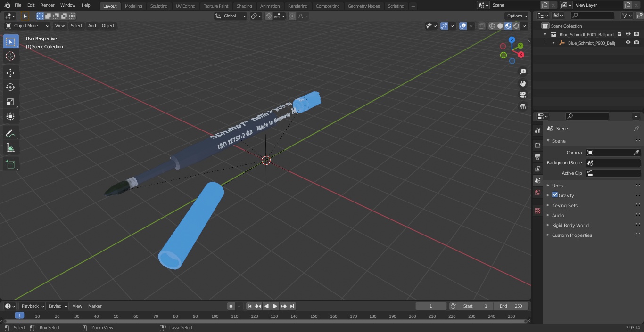This screenshot has height=332, width=644.
Task: Switch to the Geometry Nodes workspace tab
Action: click(x=363, y=6)
